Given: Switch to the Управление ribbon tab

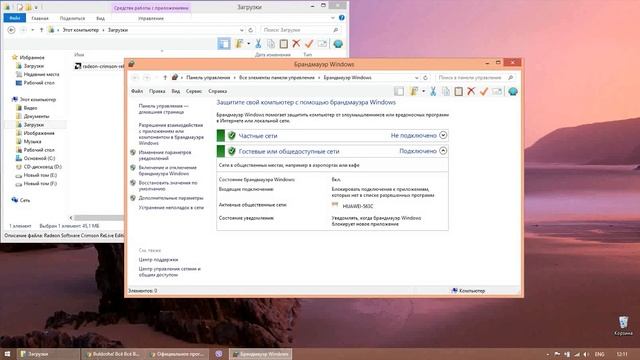Looking at the screenshot, I should pyautogui.click(x=151, y=18).
